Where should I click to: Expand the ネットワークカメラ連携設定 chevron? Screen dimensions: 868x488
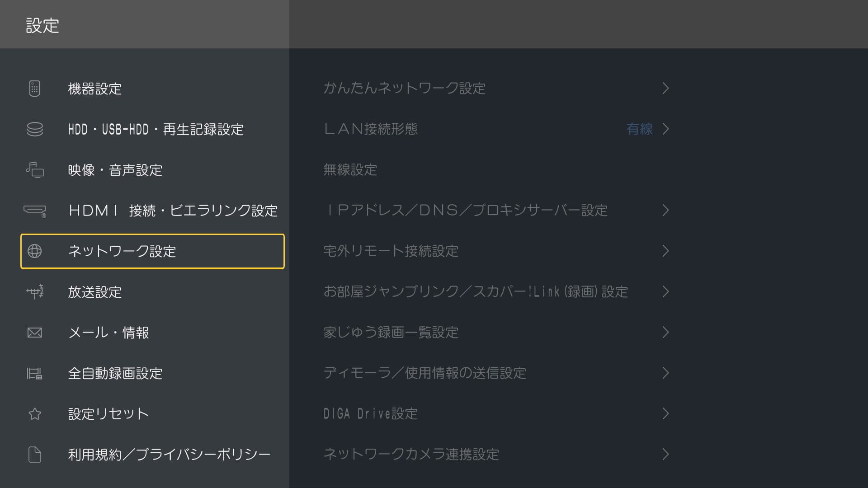pyautogui.click(x=665, y=454)
